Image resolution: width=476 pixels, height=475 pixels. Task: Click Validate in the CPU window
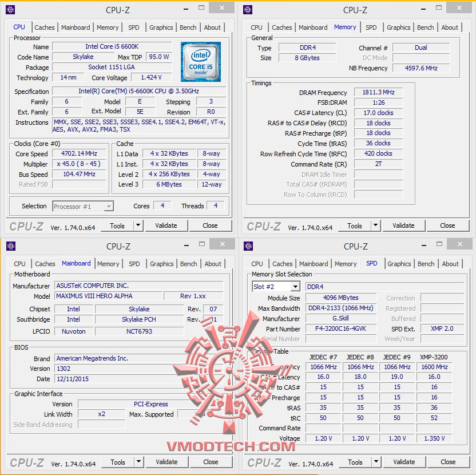(x=166, y=225)
